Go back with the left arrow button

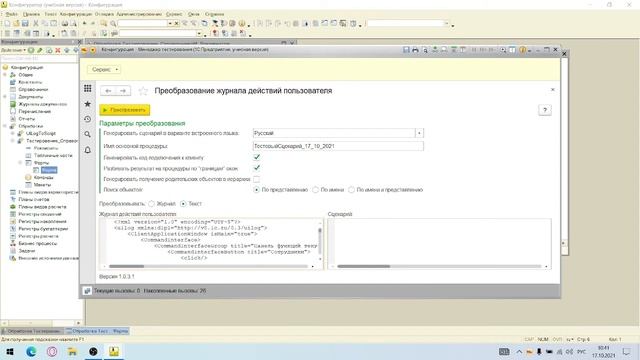pyautogui.click(x=108, y=91)
